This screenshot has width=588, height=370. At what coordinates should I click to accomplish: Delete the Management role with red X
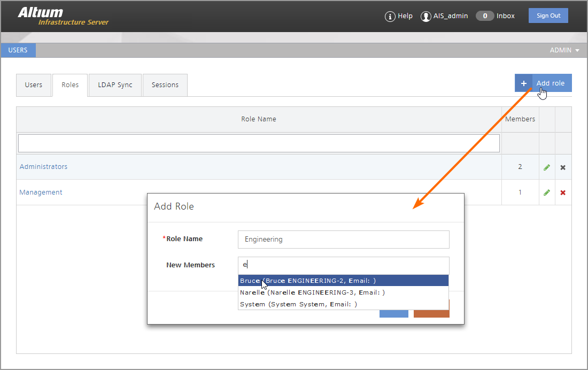point(563,192)
